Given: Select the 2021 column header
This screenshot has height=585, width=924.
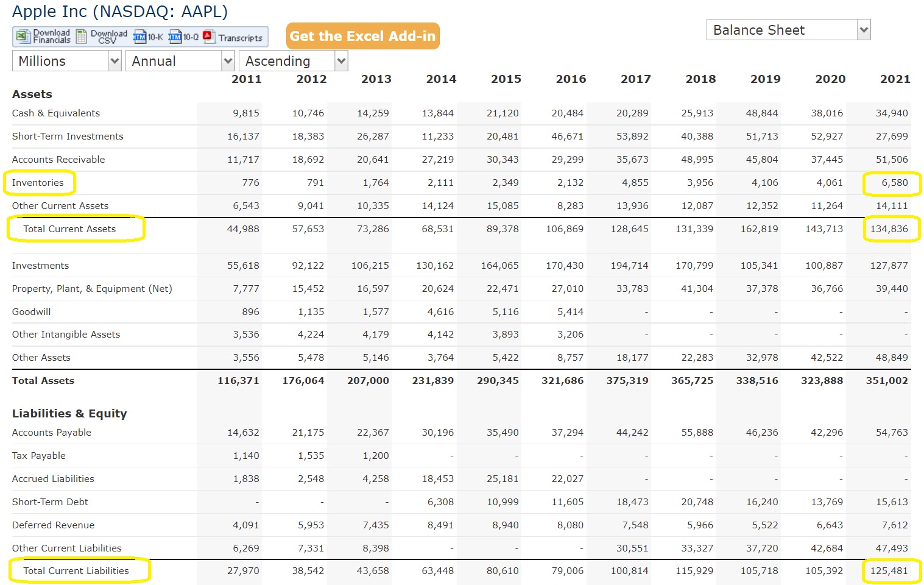Looking at the screenshot, I should pos(894,79).
